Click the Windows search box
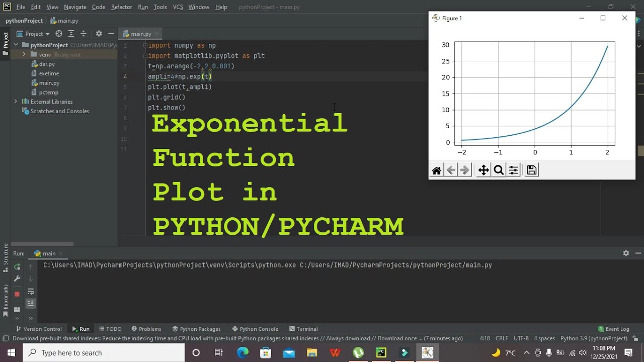644x362 pixels. [x=103, y=352]
